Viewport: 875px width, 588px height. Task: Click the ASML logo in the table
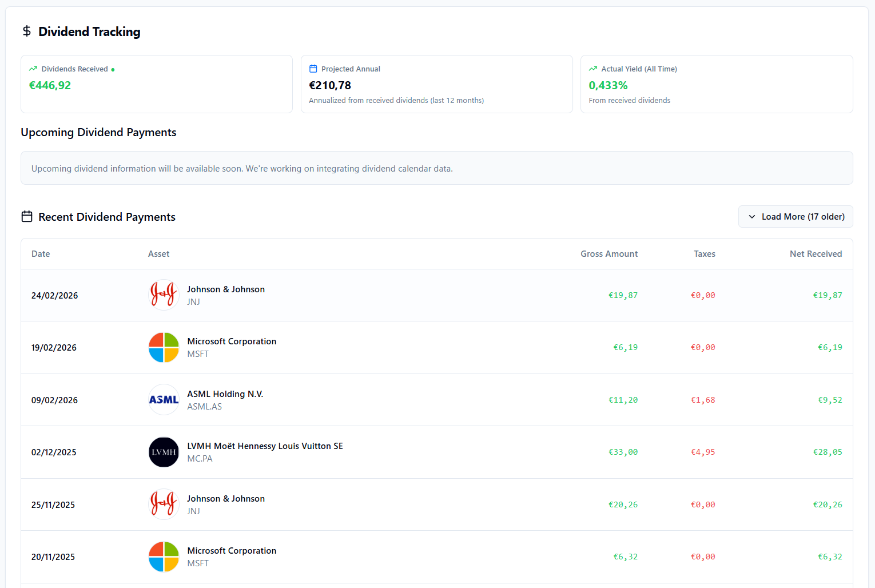164,400
